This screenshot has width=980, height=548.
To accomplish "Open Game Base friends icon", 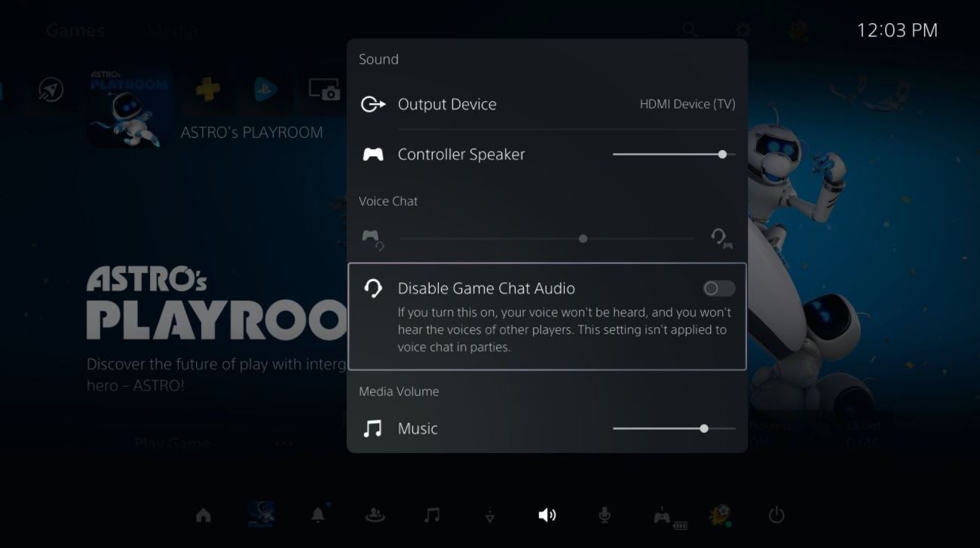I will (x=375, y=516).
